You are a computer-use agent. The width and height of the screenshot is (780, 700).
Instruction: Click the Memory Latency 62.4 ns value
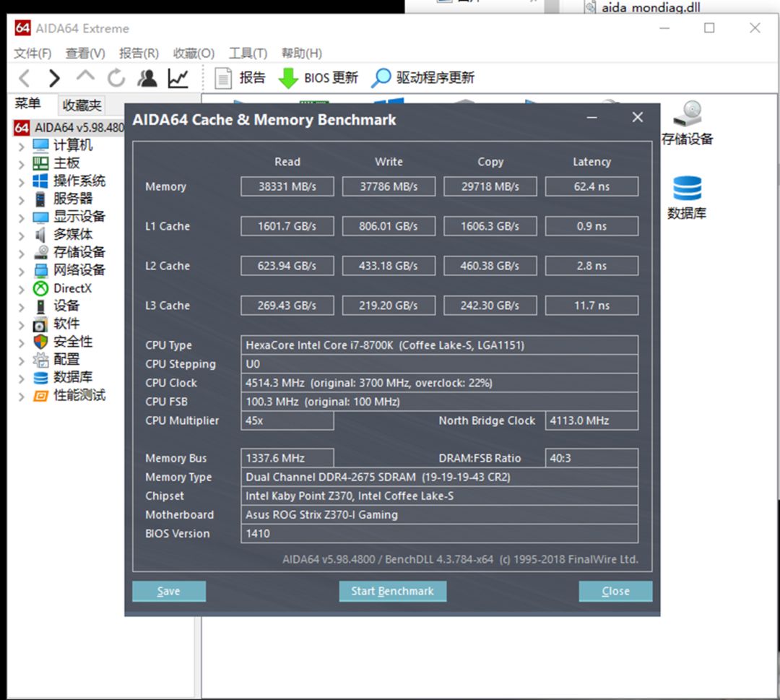click(x=591, y=186)
